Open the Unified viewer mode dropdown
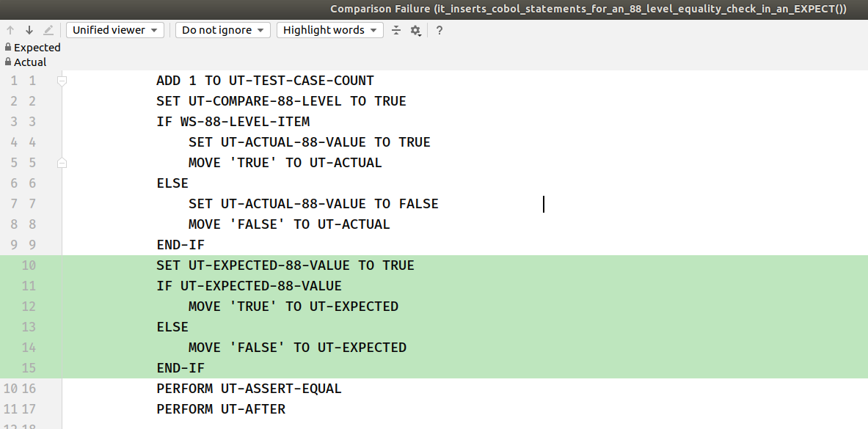Viewport: 868px width, 429px height. pos(114,30)
